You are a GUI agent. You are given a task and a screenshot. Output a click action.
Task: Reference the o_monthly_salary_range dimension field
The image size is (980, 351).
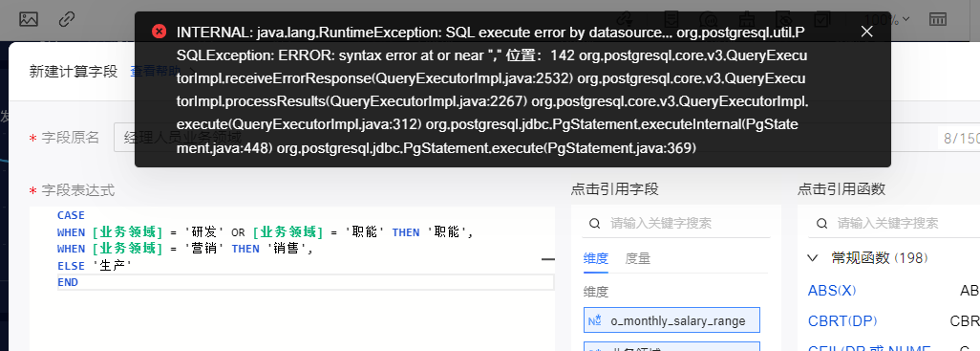(671, 320)
